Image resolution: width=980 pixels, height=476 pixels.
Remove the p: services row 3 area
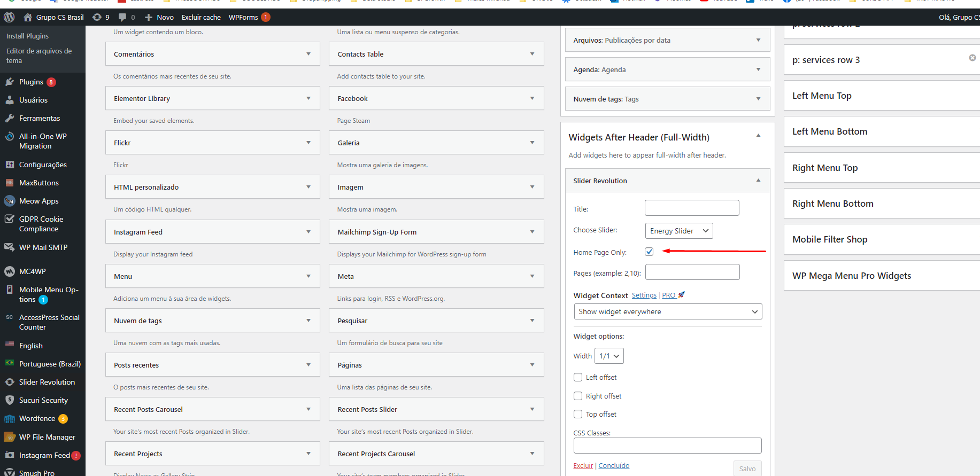point(973,58)
